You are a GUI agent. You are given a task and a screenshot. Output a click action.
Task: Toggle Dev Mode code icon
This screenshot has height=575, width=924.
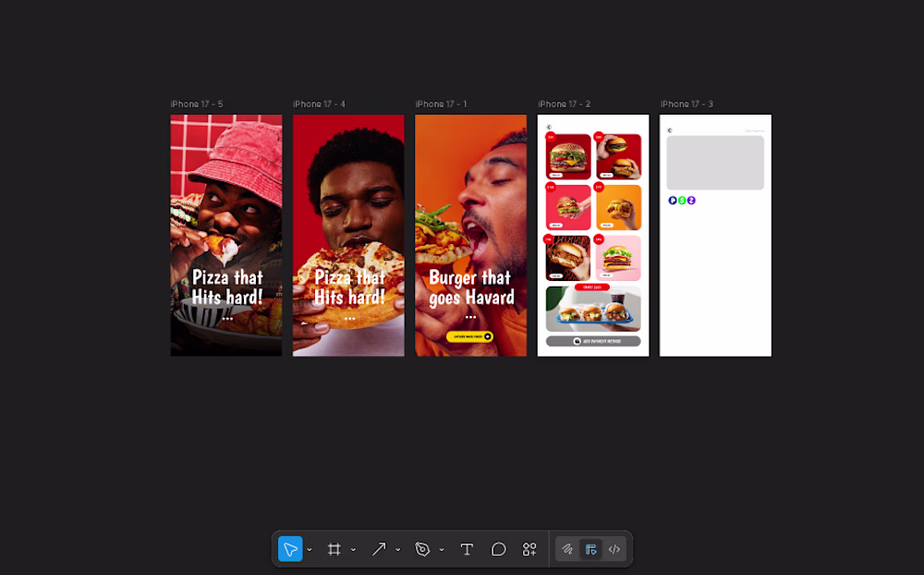614,549
